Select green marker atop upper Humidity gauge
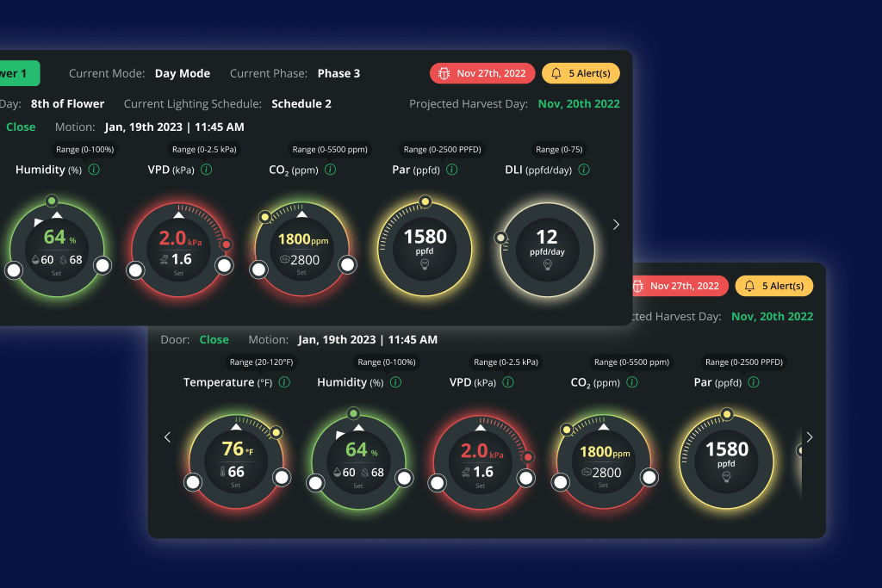 click(52, 201)
